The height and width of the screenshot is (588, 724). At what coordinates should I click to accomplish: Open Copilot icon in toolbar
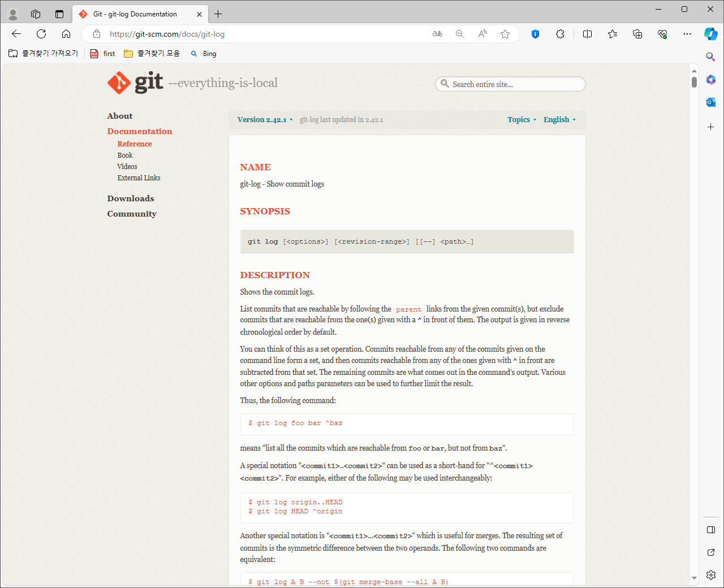(x=711, y=34)
